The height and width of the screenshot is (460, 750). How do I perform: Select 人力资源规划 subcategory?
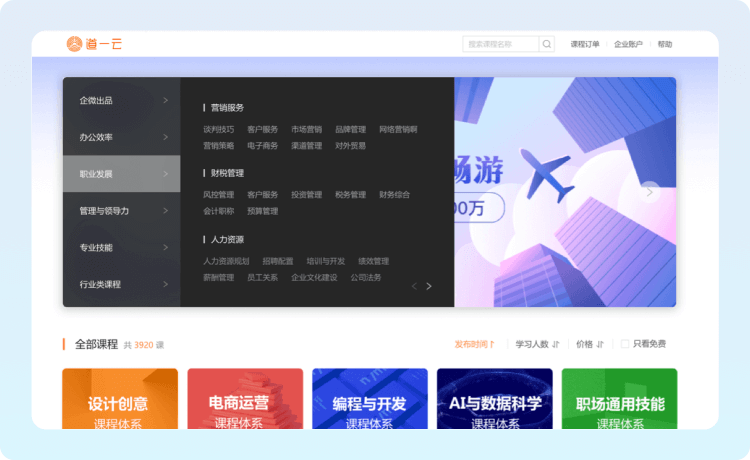pyautogui.click(x=226, y=261)
